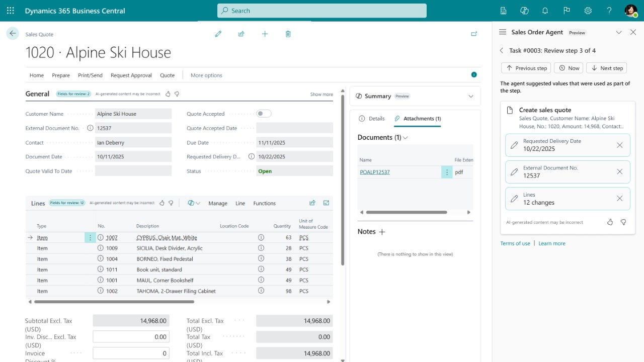Remove the Lines 12 changes suggestion
The height and width of the screenshot is (362, 644).
point(620,199)
